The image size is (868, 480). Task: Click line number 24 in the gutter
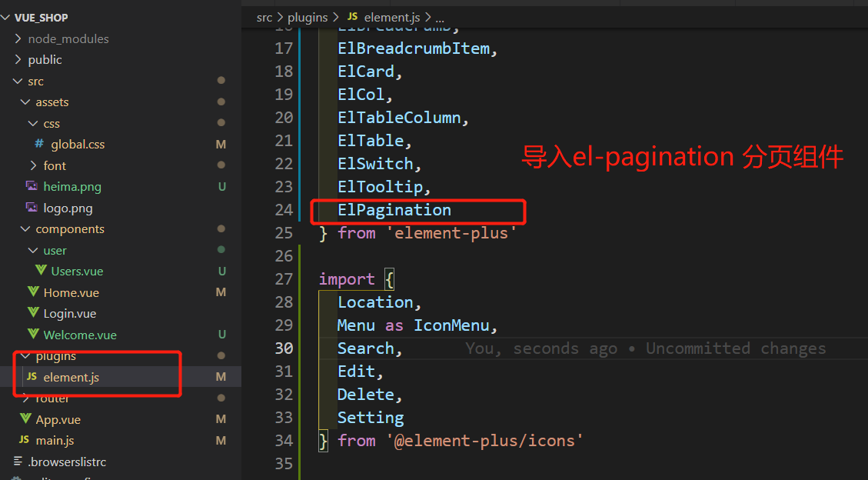(x=284, y=210)
